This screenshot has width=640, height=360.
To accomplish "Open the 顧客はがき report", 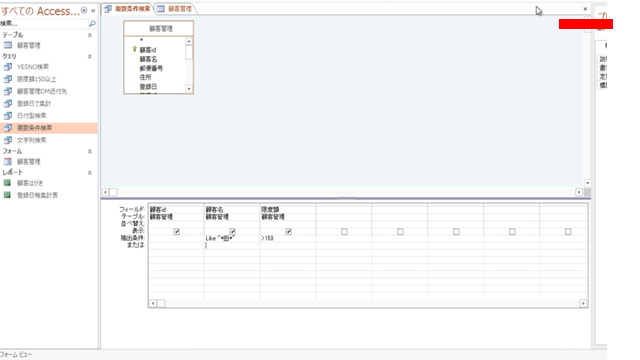I will [30, 183].
